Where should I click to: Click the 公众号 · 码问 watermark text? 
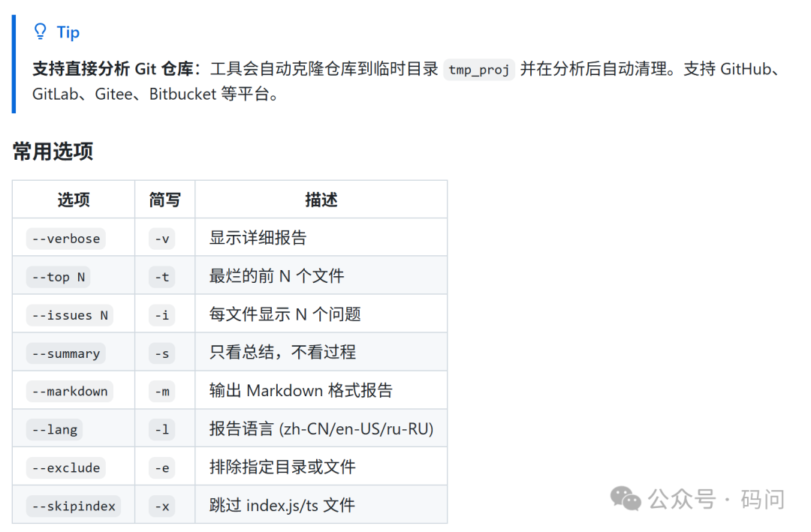pyautogui.click(x=716, y=499)
